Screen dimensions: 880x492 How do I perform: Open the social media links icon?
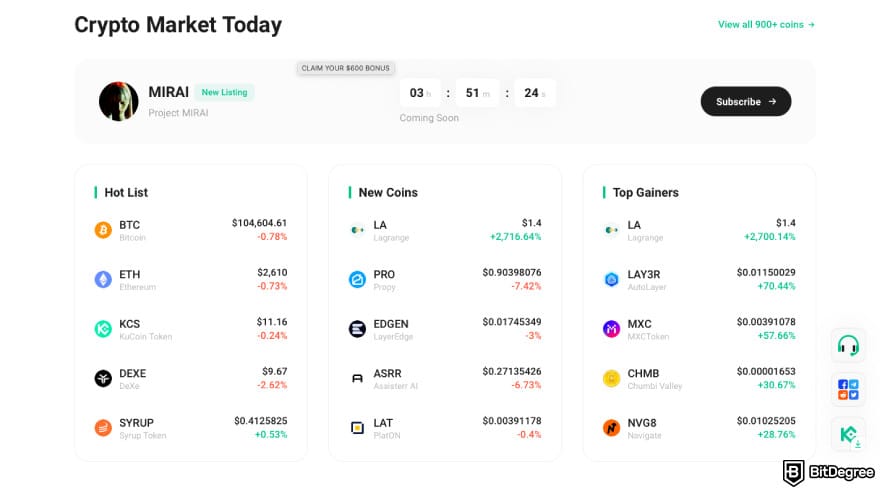[x=848, y=389]
